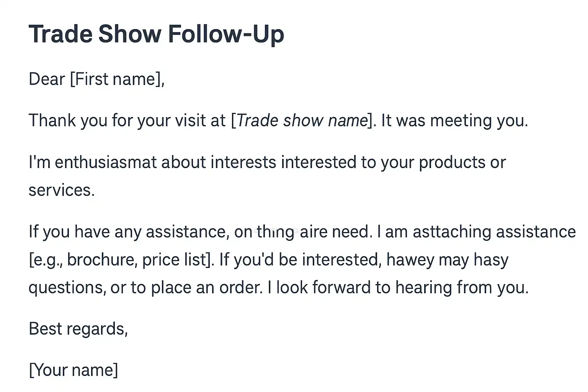Click the phrase place an order

coord(206,287)
